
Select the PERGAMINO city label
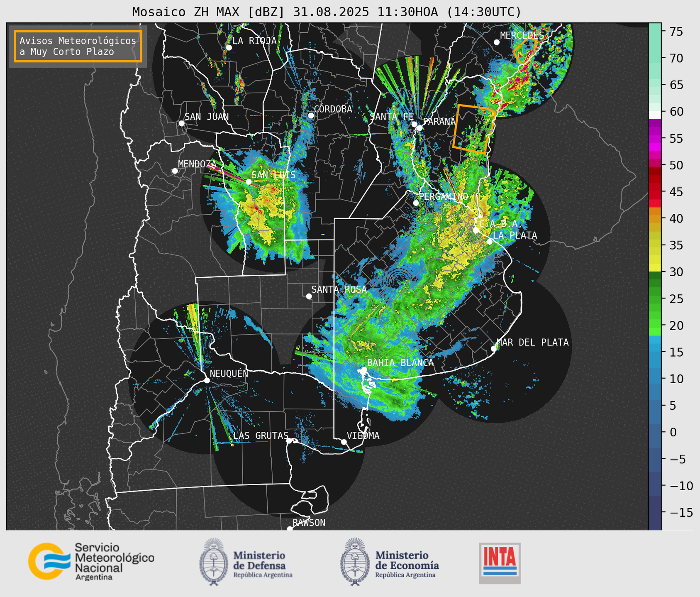(443, 196)
